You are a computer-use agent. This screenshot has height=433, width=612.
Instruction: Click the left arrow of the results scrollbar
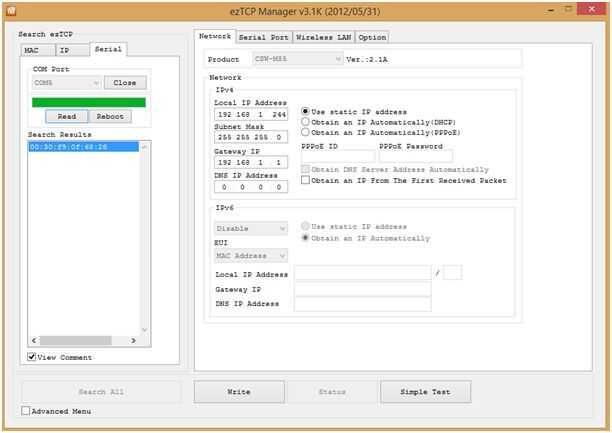(x=34, y=340)
